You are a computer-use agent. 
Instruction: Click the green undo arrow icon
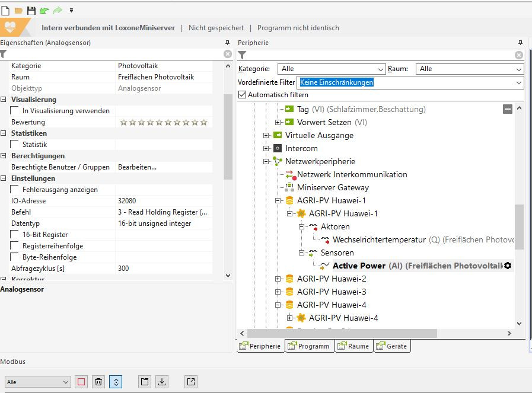44,10
